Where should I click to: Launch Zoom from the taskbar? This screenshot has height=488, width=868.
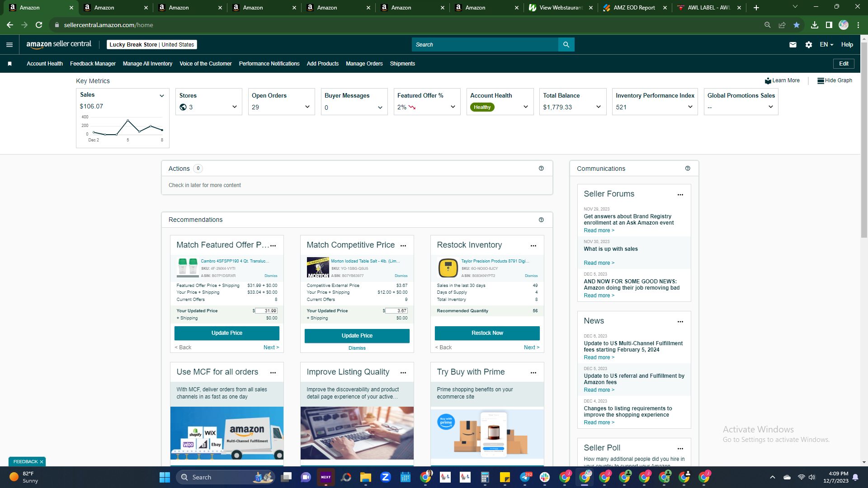386,477
